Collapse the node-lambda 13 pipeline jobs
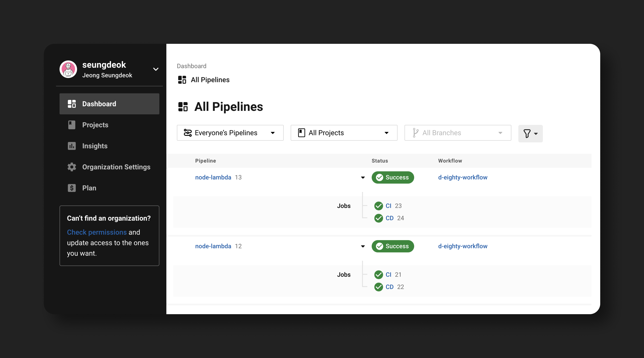 click(x=363, y=178)
